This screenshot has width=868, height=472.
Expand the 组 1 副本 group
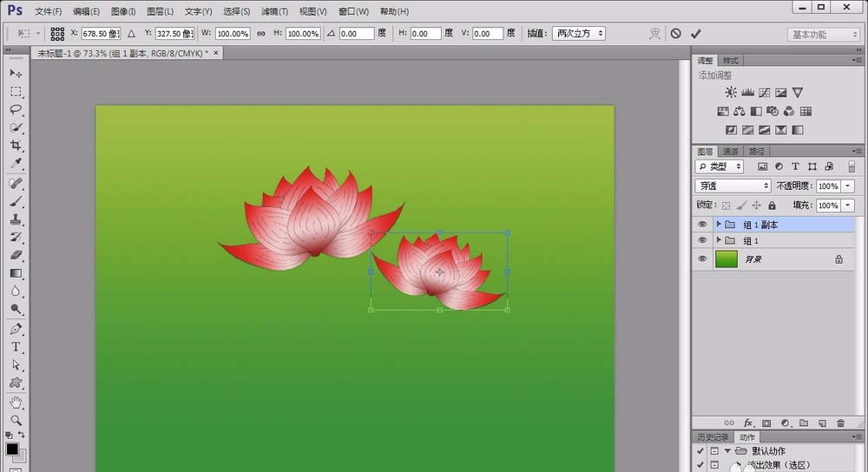coord(719,225)
